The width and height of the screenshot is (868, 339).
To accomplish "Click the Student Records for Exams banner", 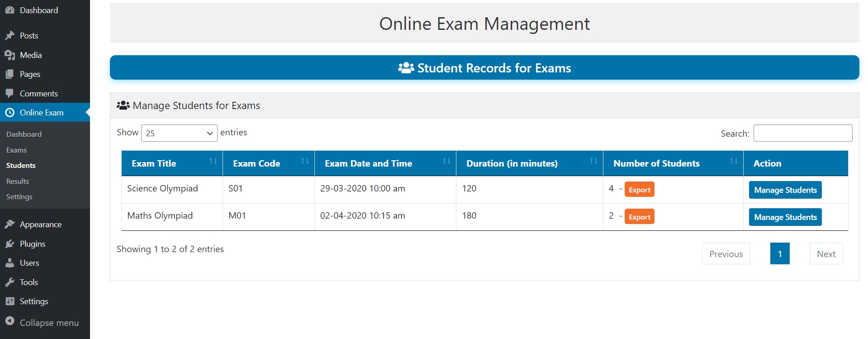I will coord(484,67).
